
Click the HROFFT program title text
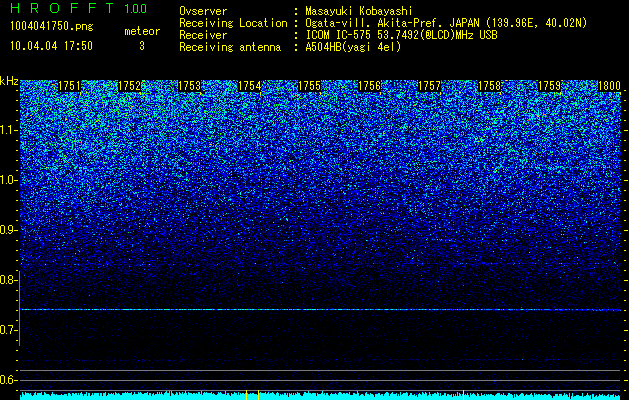pos(62,8)
